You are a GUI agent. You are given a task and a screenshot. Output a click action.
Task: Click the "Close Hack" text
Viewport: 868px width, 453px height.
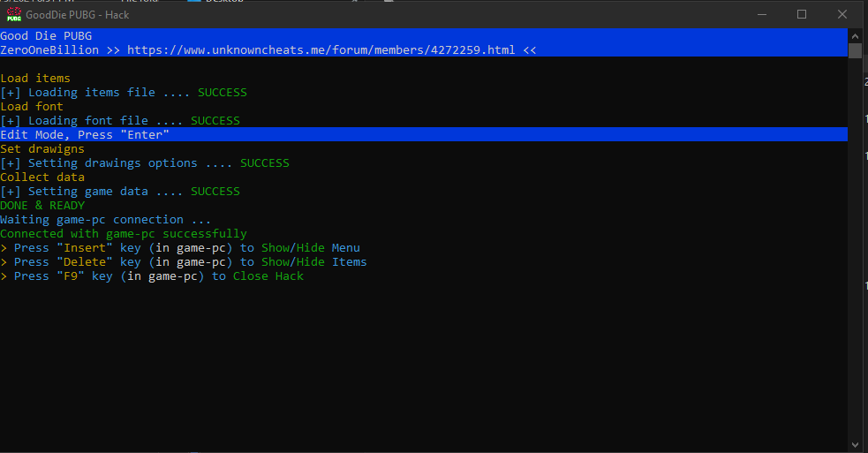(268, 276)
